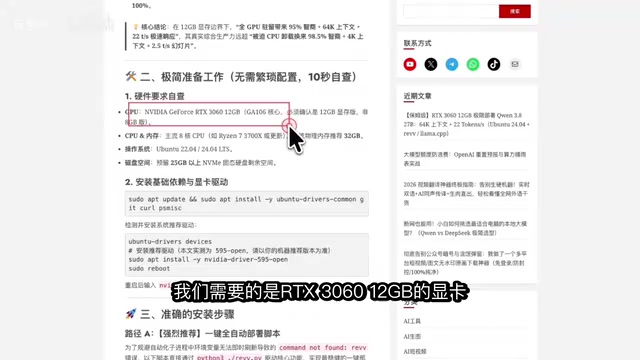Select the AI工具 category

click(412, 321)
